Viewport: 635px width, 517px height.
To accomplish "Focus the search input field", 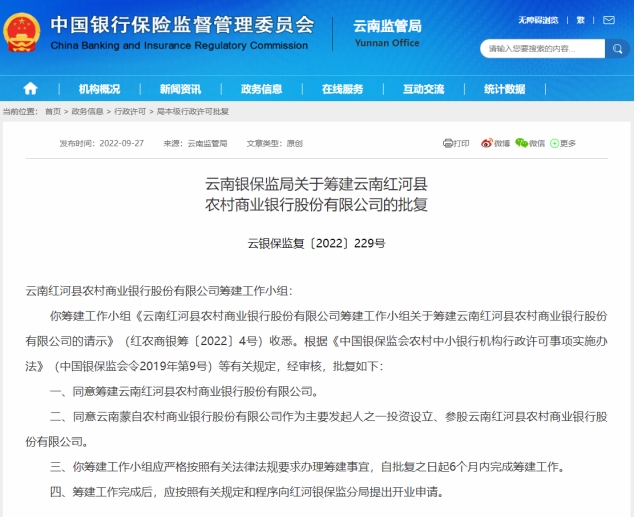I will [x=543, y=49].
